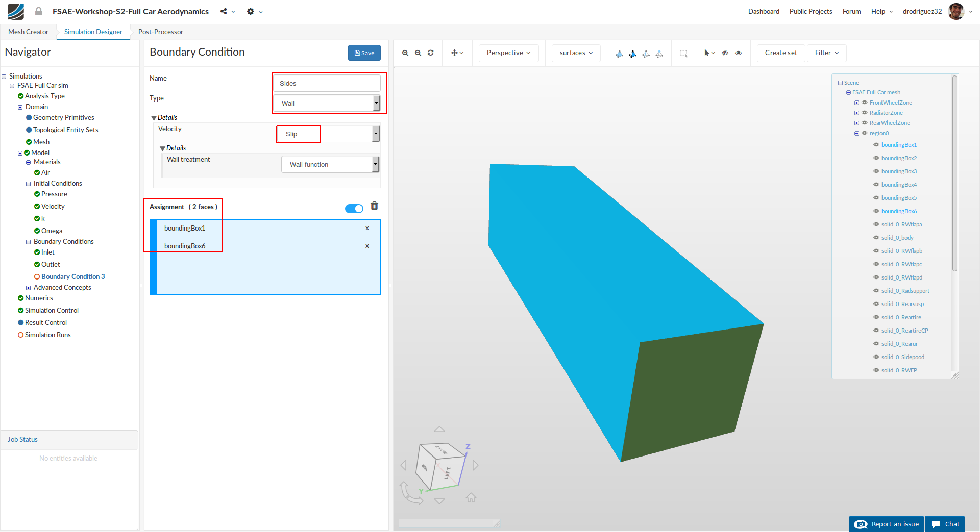Click the hide selection crossed-eye icon

point(725,53)
